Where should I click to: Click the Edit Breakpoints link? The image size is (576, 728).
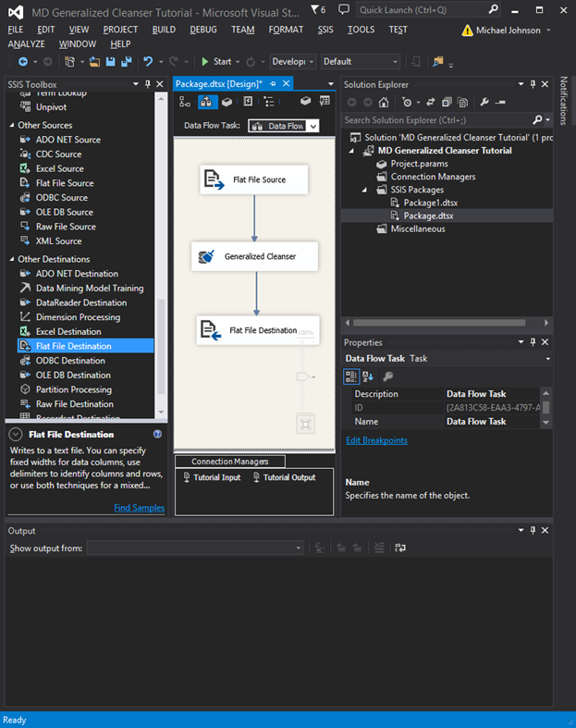point(376,440)
